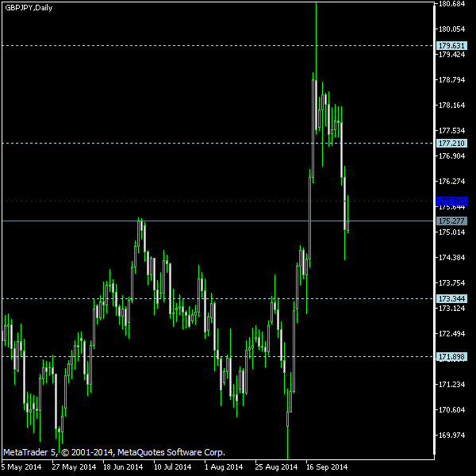The image size is (476, 476).
Task: Click the 180.054 price axis value
Action: (451, 29)
